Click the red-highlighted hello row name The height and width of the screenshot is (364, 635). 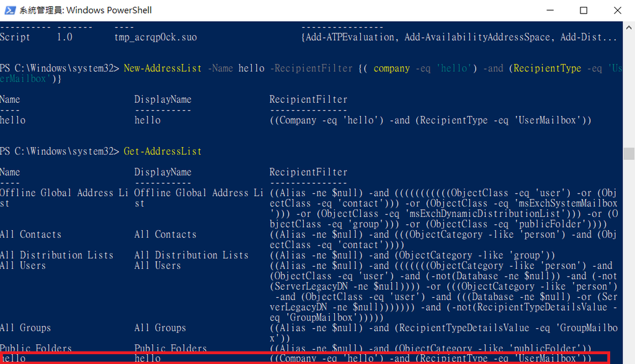pos(12,358)
